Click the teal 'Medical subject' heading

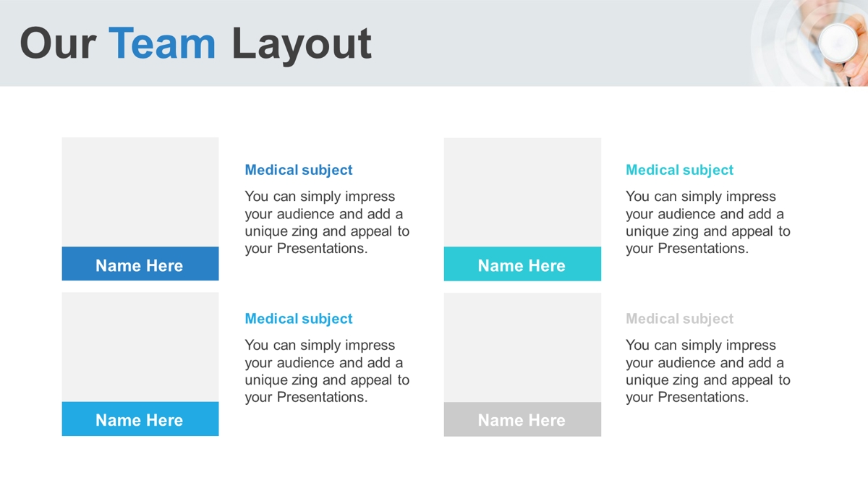coord(680,170)
